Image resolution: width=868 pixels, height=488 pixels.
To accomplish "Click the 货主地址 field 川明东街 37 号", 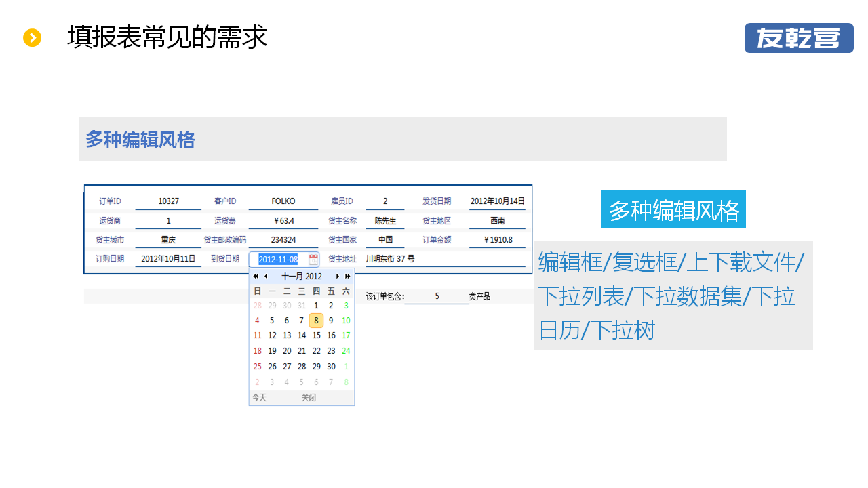I will tap(444, 259).
